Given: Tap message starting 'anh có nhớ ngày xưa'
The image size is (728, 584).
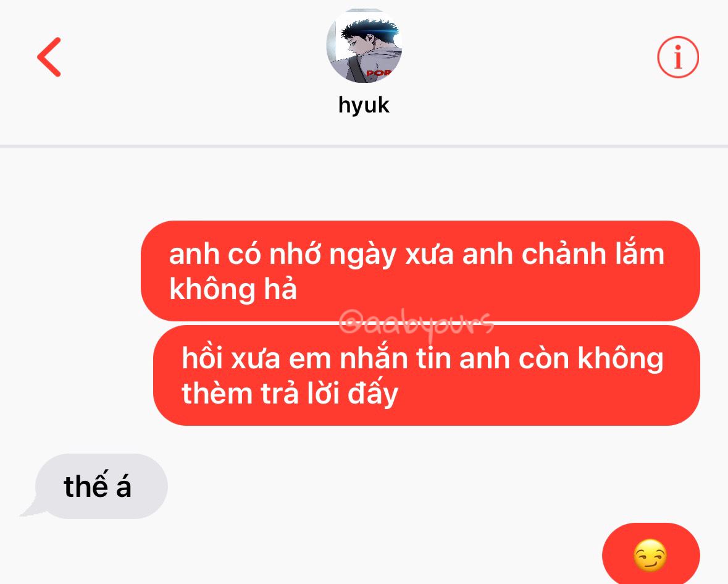Looking at the screenshot, I should point(420,271).
